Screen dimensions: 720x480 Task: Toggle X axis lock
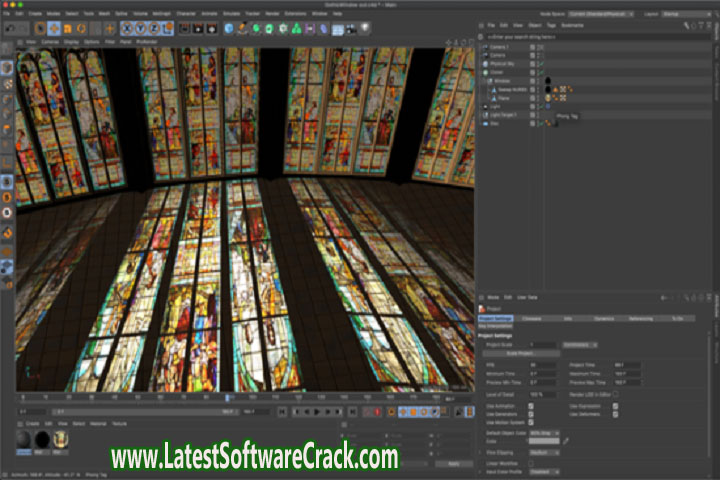pyautogui.click(x=127, y=28)
